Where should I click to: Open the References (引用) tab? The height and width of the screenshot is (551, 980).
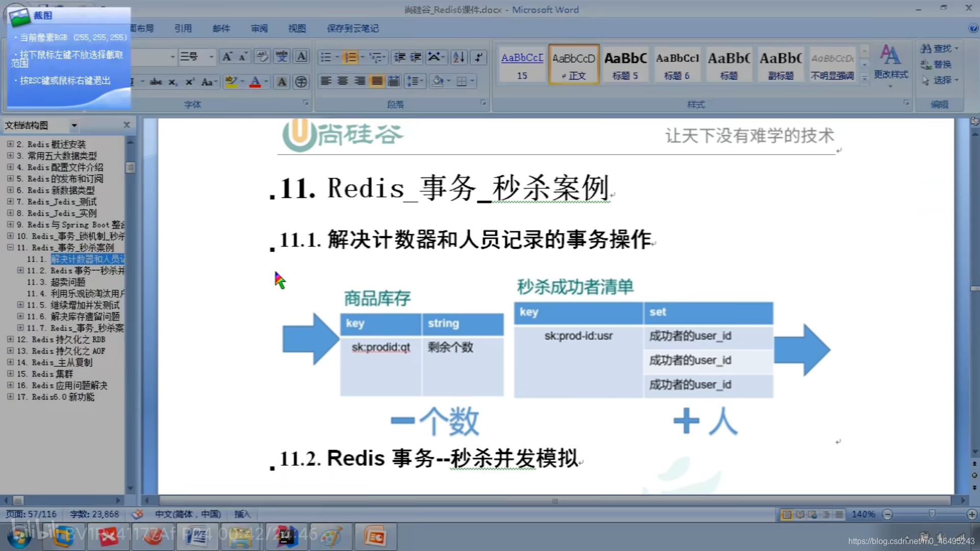183,29
